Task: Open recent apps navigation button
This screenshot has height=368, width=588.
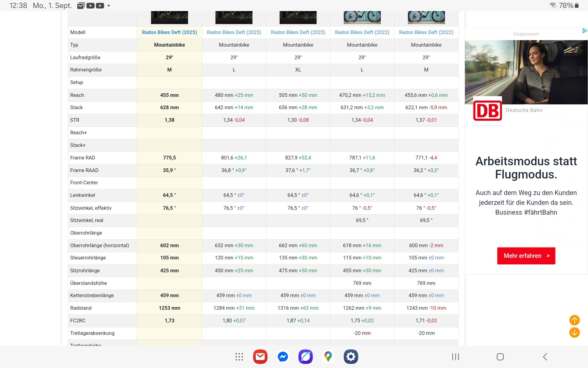Action: (455, 357)
